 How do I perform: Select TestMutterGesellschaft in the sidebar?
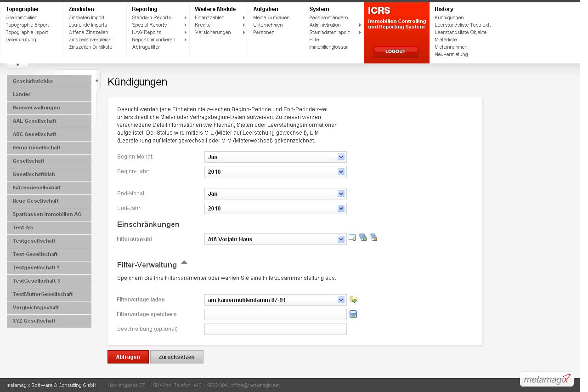click(x=49, y=294)
